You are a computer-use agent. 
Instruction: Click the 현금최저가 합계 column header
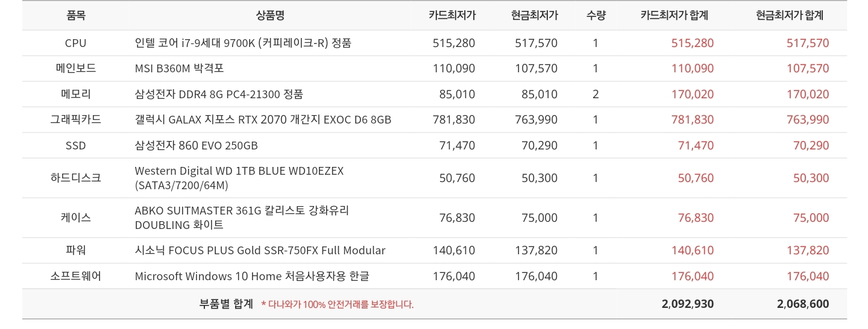[790, 16]
